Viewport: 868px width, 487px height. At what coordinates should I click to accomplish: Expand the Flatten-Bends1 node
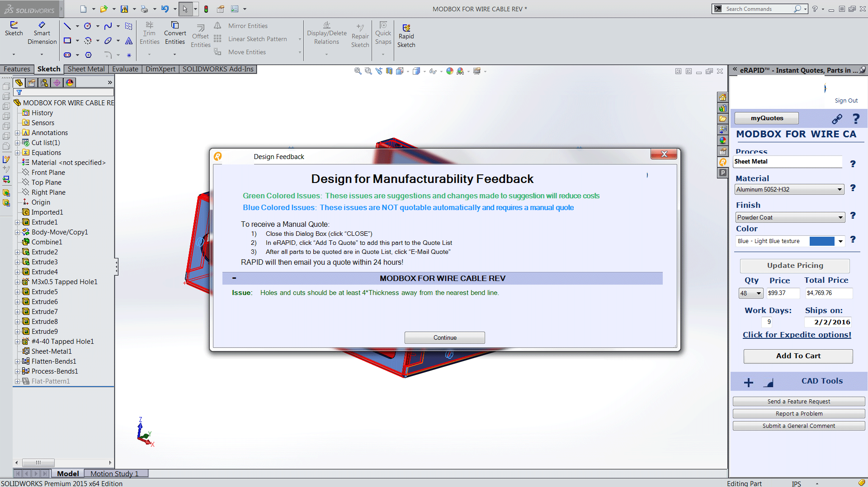pyautogui.click(x=17, y=361)
